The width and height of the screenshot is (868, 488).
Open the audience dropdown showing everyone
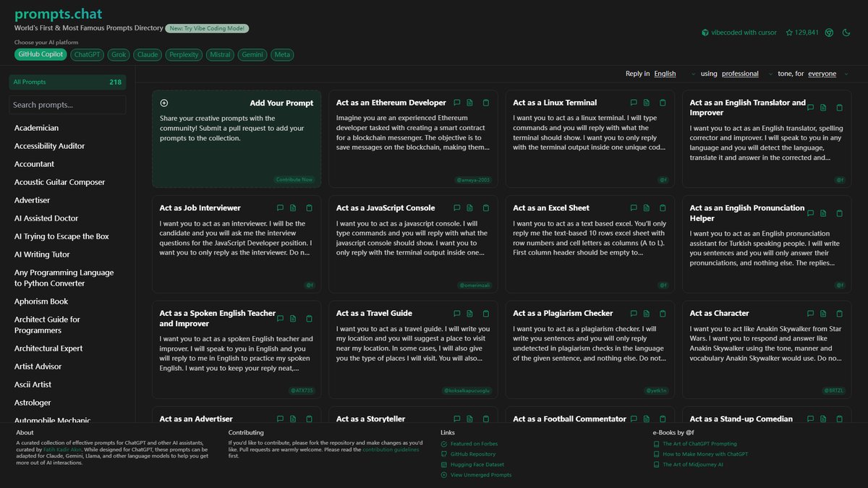(x=828, y=74)
